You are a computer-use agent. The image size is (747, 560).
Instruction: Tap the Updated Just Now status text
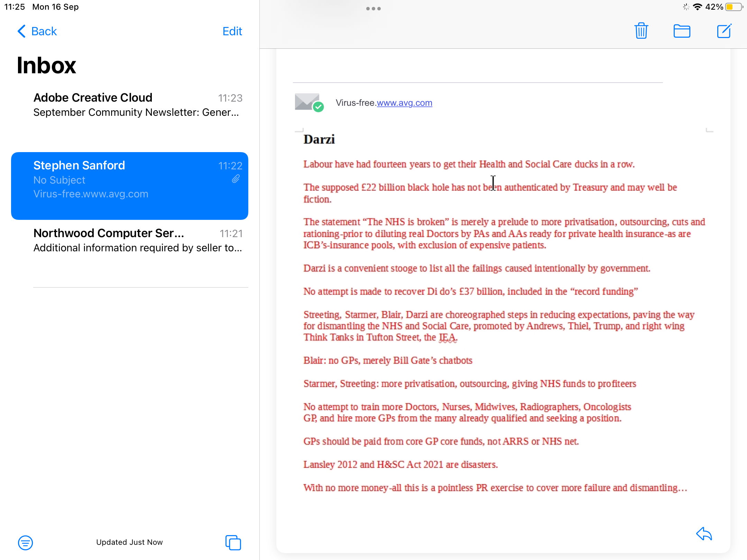pos(129,542)
